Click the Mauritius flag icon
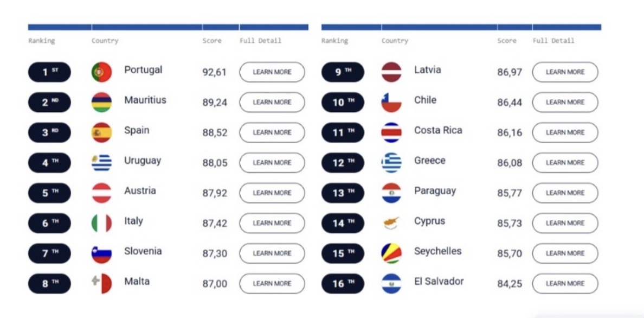Screen dimensions: 644x318 coord(101,102)
